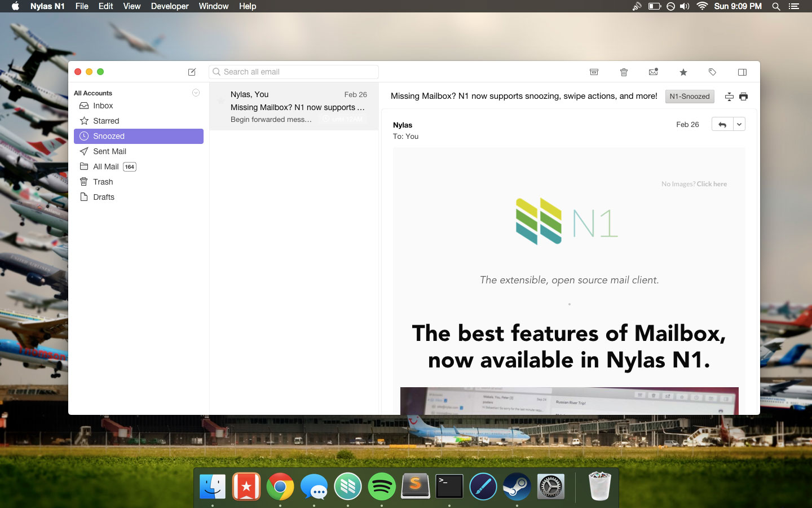
Task: Archive the thread with the toolbar box icon
Action: (x=594, y=72)
